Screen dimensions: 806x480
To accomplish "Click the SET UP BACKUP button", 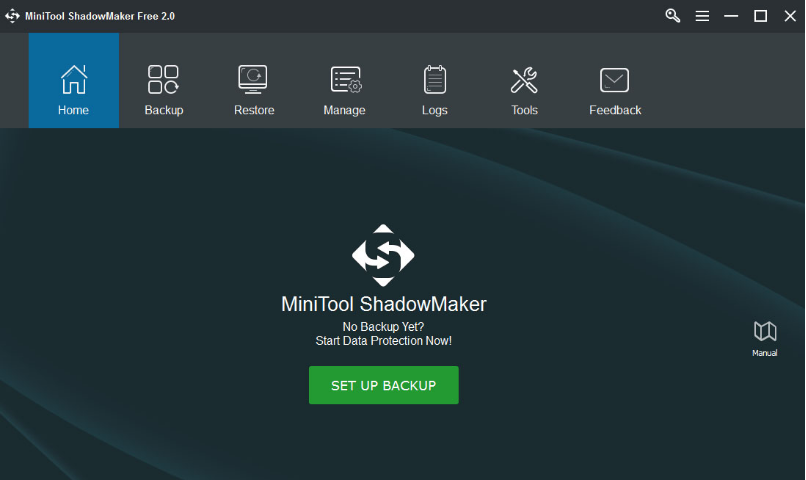I will click(383, 385).
